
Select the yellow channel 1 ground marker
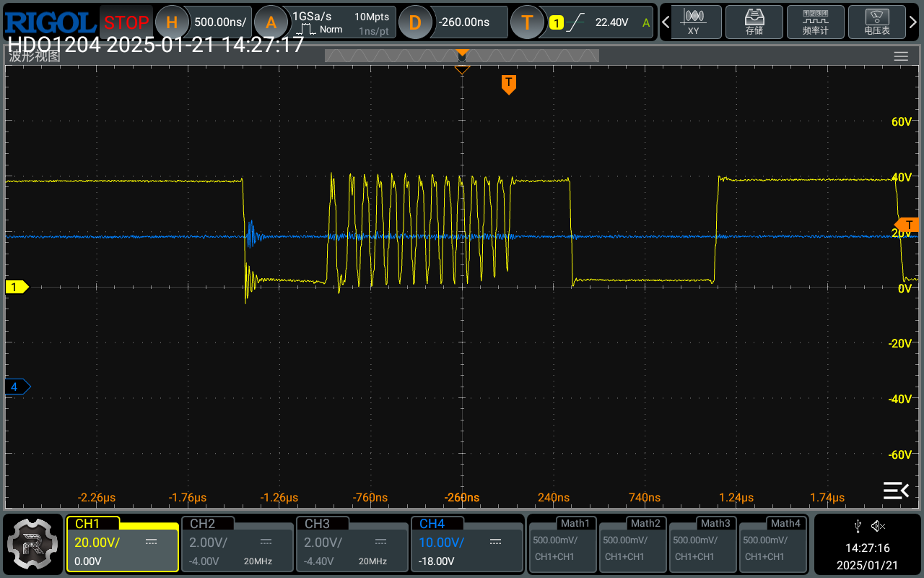(x=17, y=287)
